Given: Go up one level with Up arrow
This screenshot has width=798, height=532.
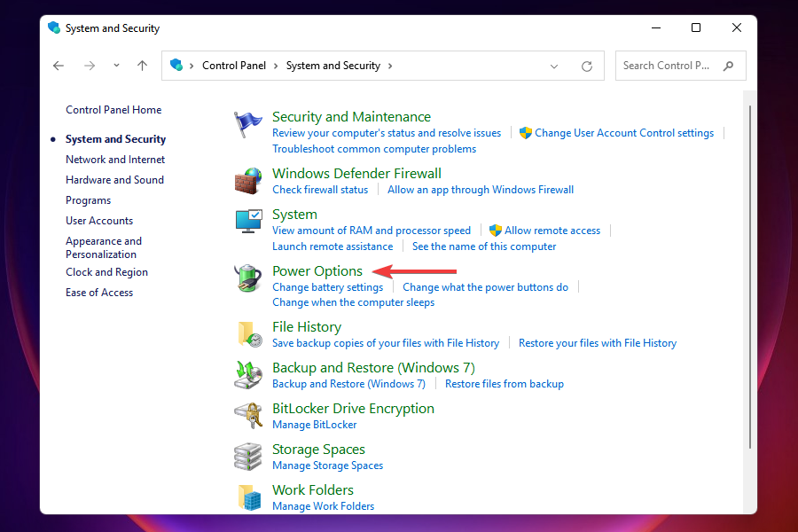Looking at the screenshot, I should [142, 66].
